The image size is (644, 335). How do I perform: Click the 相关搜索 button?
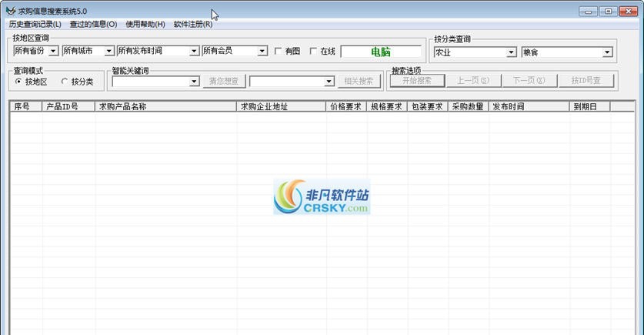tap(359, 81)
